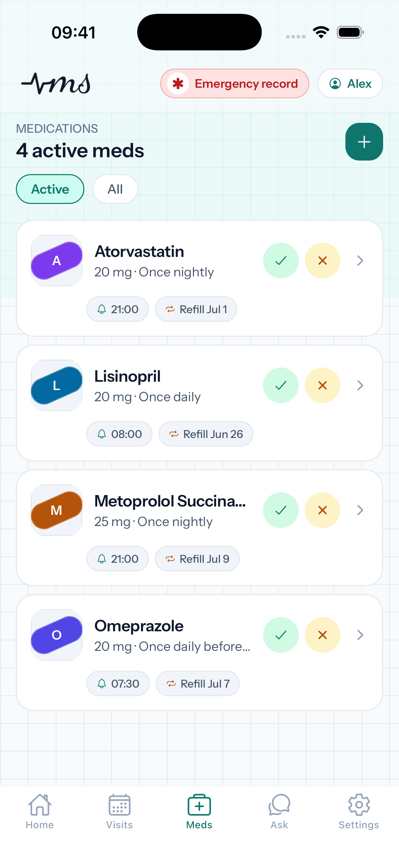This screenshot has height=868, width=399.
Task: Tap the Refill Jul 9 chip
Action: 197,559
